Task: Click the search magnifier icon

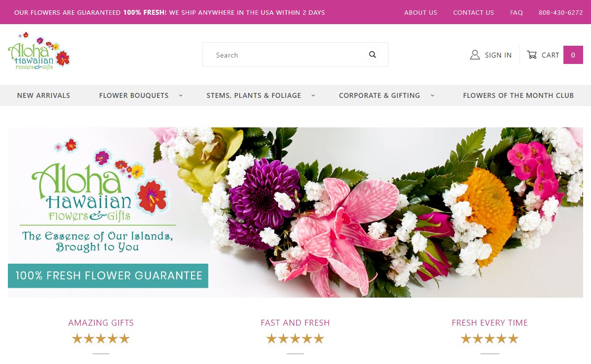Action: click(x=372, y=55)
